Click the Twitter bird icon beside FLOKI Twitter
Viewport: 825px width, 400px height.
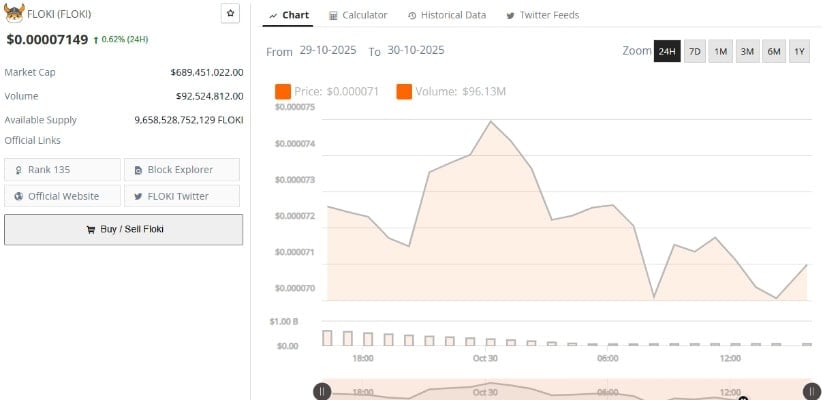138,196
